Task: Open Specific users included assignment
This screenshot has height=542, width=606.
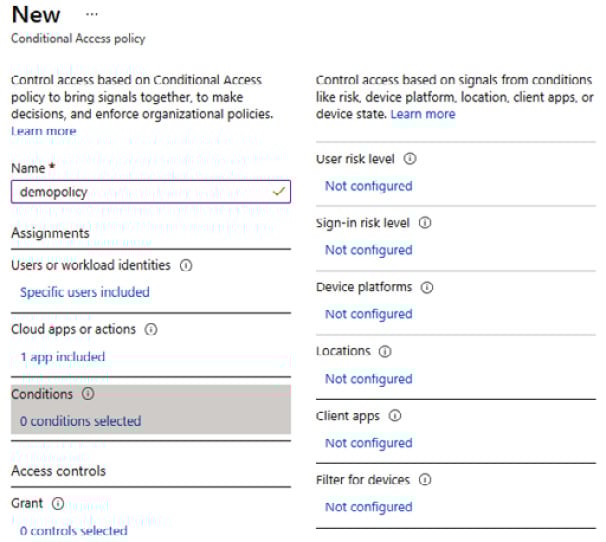Action: (x=85, y=292)
